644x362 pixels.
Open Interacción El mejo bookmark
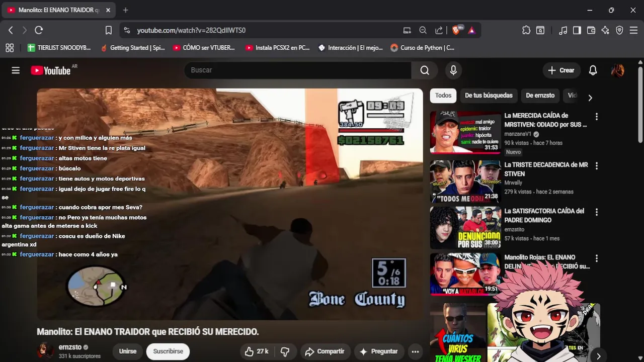350,48
